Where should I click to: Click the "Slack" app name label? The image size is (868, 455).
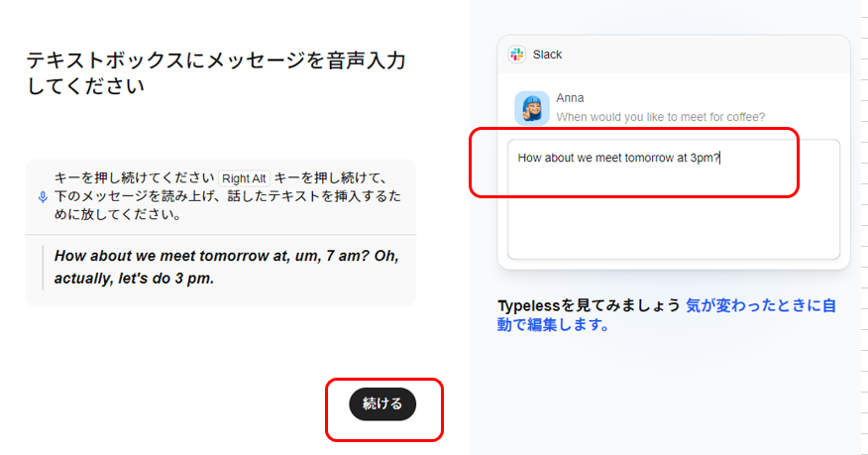click(547, 55)
